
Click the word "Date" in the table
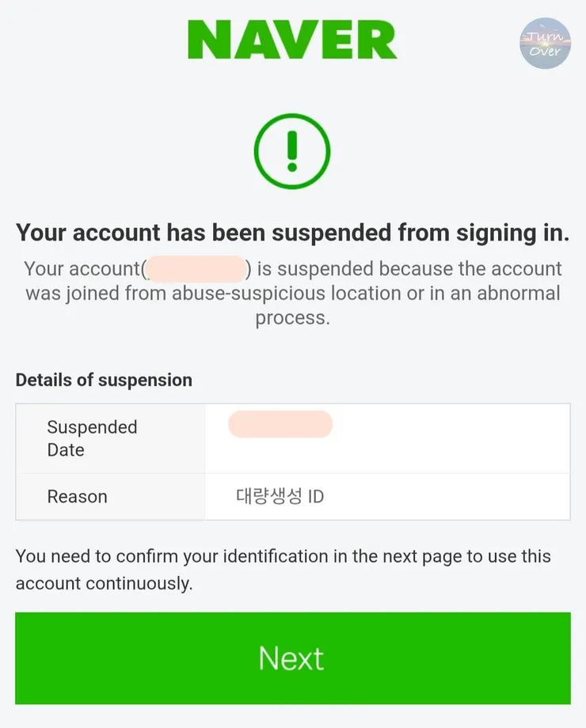pyautogui.click(x=66, y=450)
